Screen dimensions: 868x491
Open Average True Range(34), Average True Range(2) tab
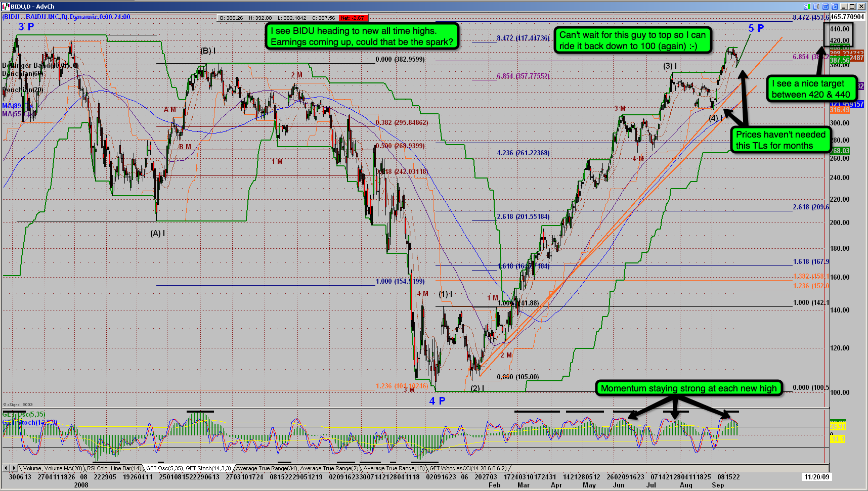(298, 468)
